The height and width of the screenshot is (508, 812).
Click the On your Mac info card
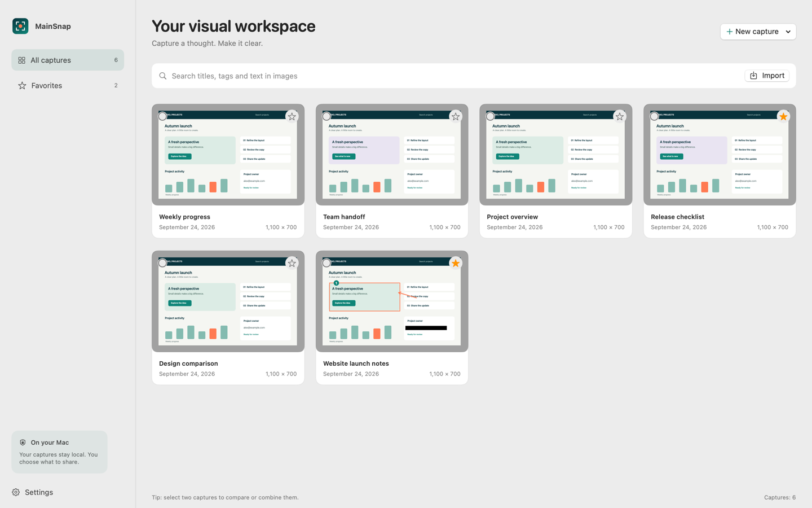pos(59,452)
